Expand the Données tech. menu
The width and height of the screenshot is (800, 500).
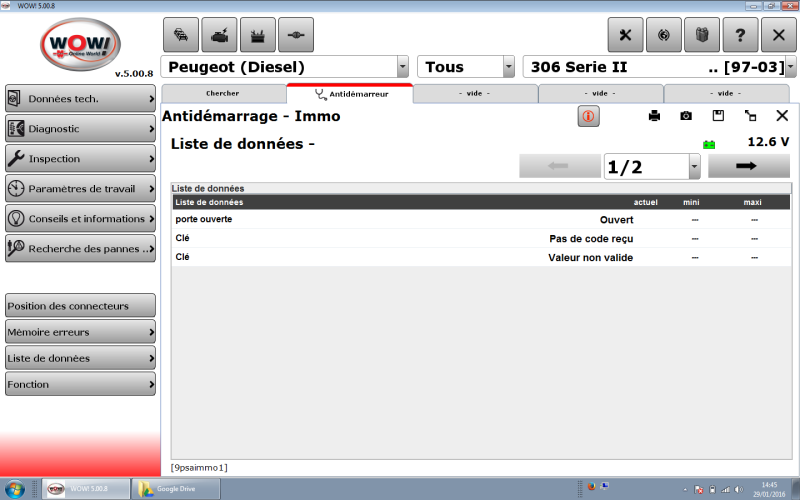pos(80,98)
